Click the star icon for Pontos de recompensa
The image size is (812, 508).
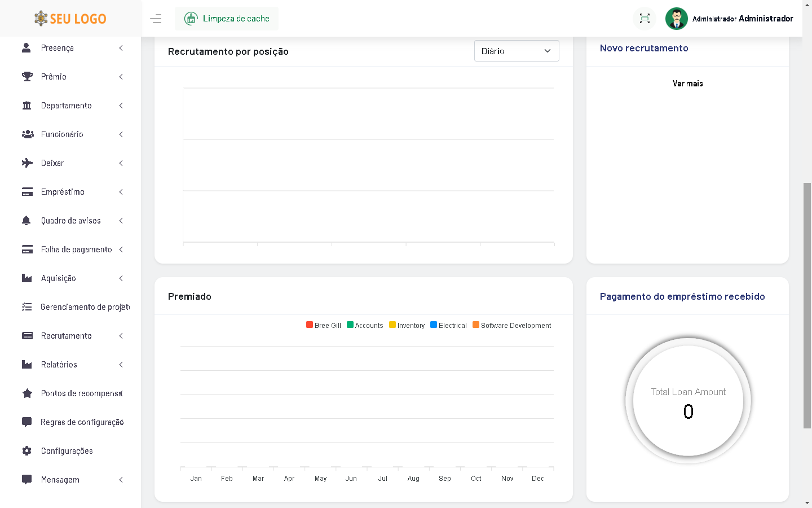pos(27,393)
